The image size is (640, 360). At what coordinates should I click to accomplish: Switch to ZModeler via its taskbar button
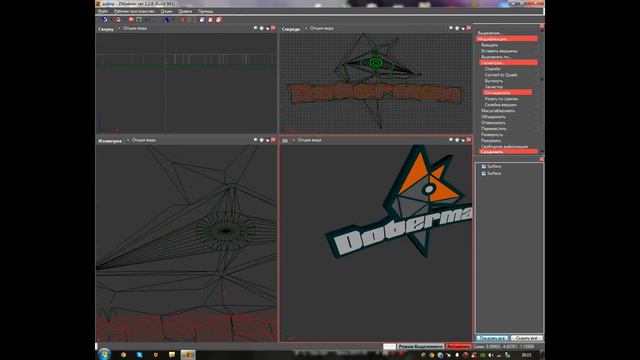(188, 355)
